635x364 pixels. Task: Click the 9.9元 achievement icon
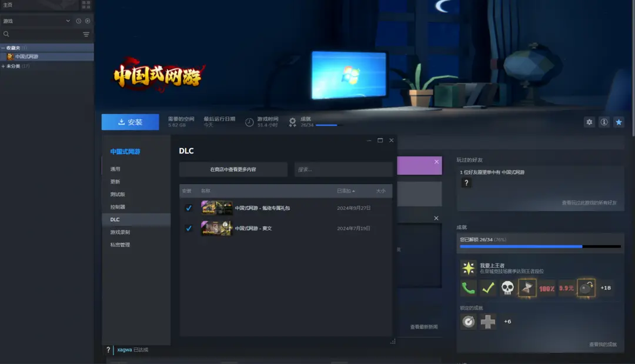tap(566, 288)
